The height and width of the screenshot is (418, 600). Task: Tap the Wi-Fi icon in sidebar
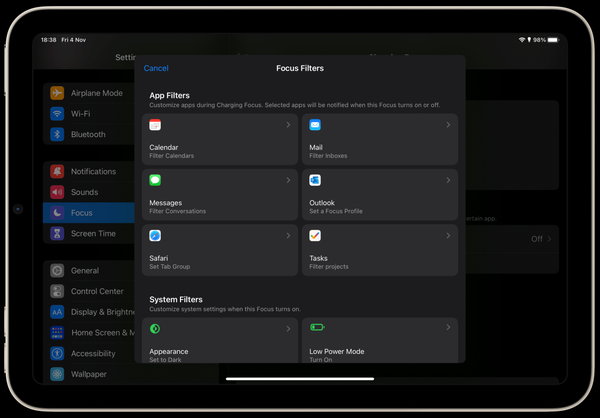coord(57,114)
